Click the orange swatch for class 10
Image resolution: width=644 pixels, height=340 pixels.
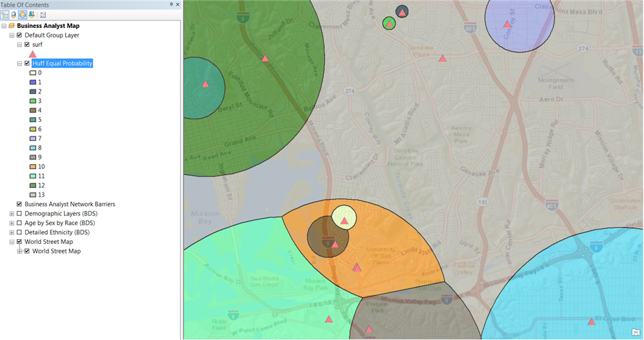(x=33, y=167)
